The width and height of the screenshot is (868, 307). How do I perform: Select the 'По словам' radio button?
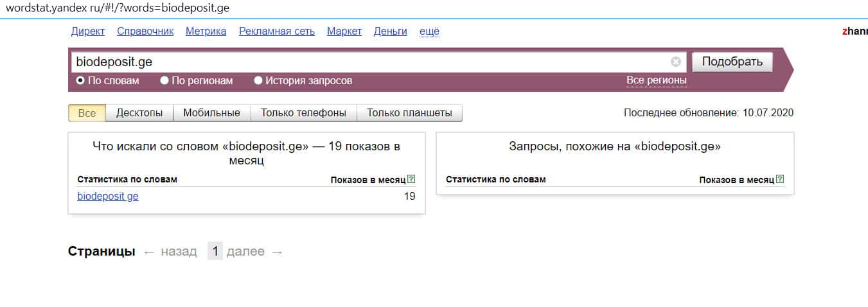(80, 81)
